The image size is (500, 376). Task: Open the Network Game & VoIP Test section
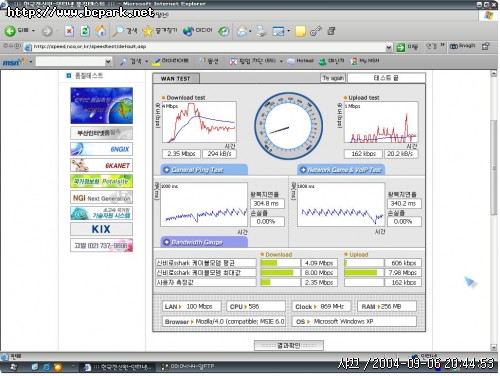(341, 170)
